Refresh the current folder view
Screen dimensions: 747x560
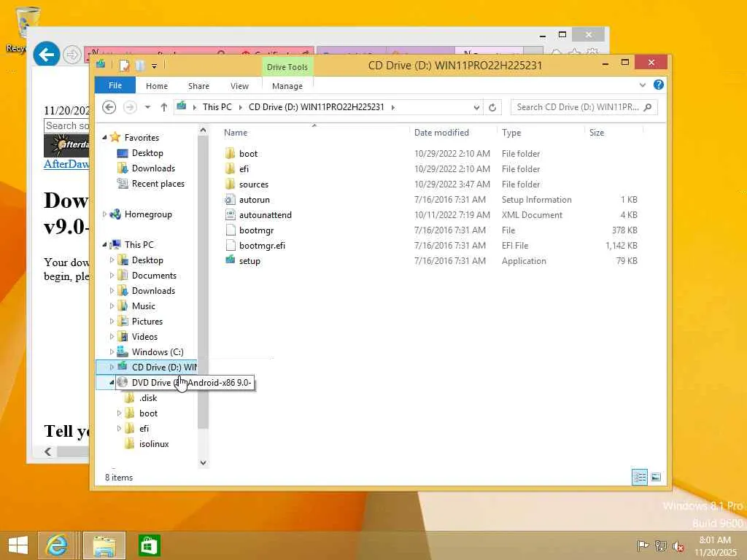[x=492, y=107]
